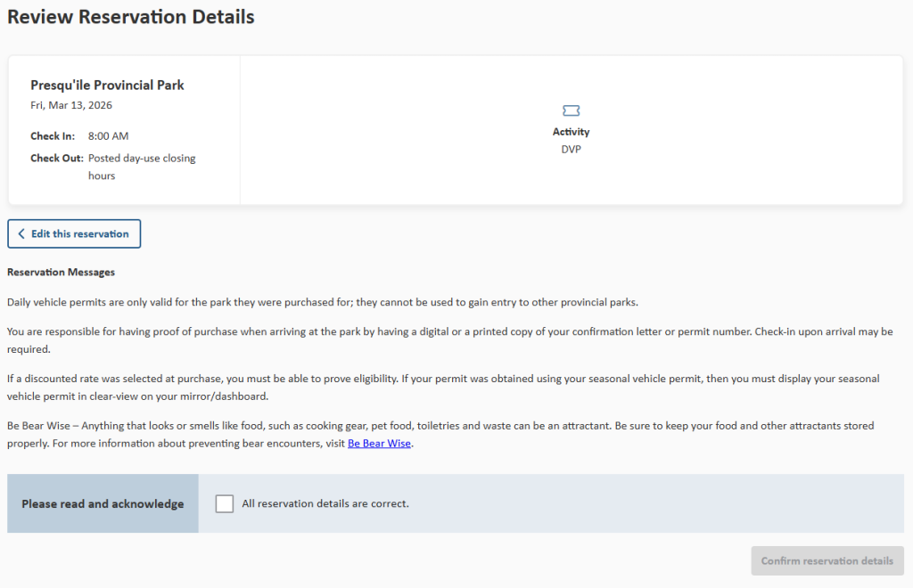Image resolution: width=913 pixels, height=588 pixels.
Task: Click the Activity label under the ticket
Action: (x=571, y=132)
